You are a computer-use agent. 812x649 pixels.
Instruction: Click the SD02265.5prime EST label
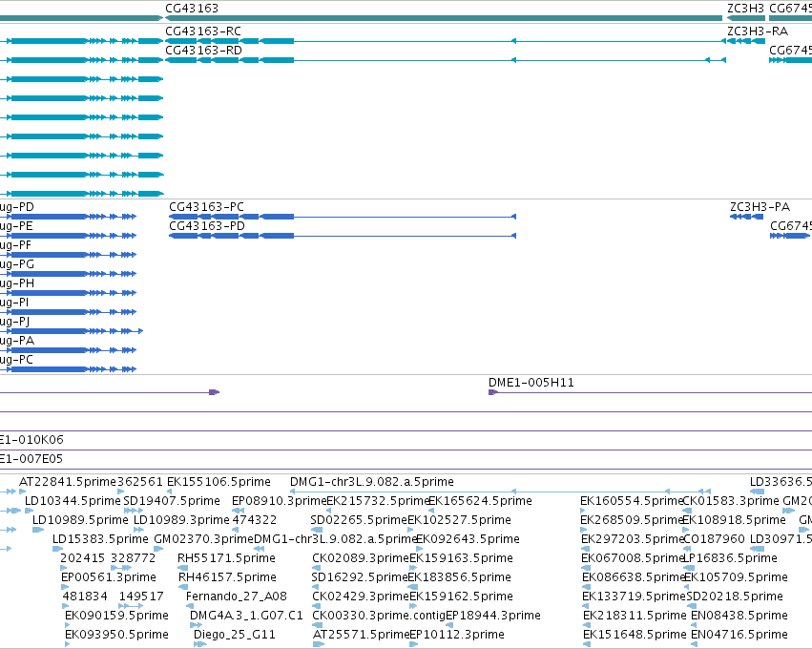359,520
